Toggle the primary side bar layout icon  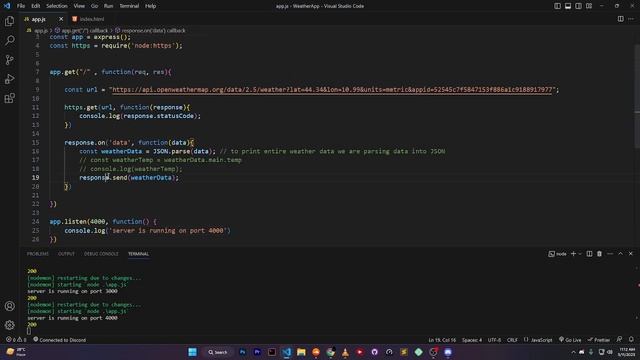coord(557,6)
